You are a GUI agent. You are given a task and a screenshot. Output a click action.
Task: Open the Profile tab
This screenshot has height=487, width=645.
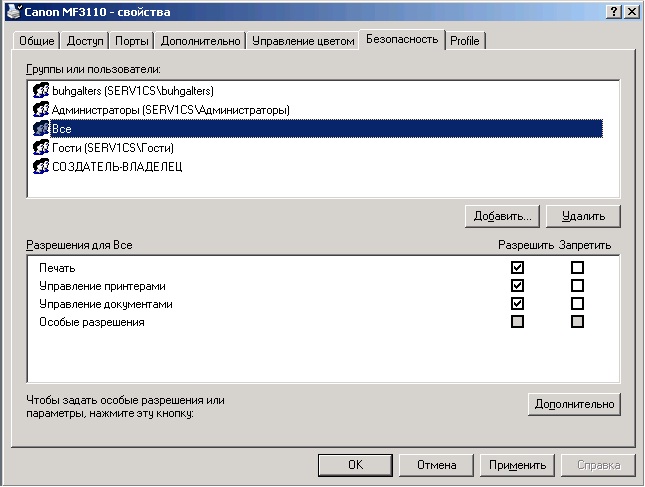click(465, 41)
